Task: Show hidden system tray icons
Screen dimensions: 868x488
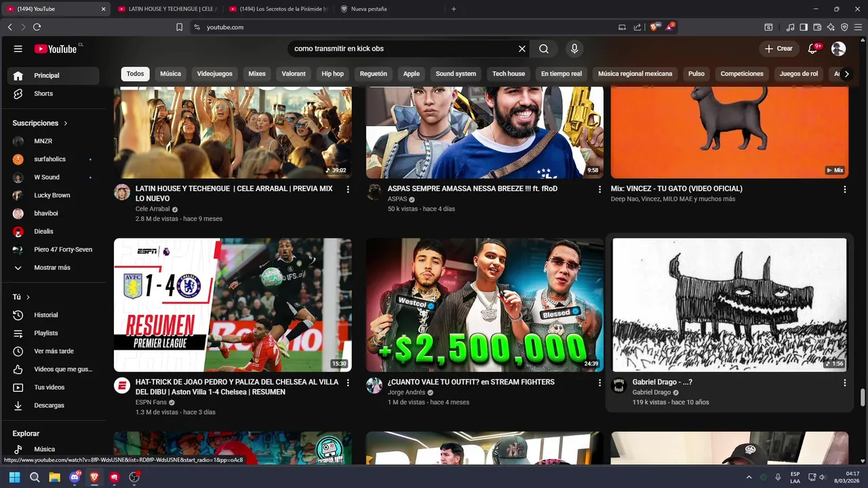Action: (x=749, y=477)
